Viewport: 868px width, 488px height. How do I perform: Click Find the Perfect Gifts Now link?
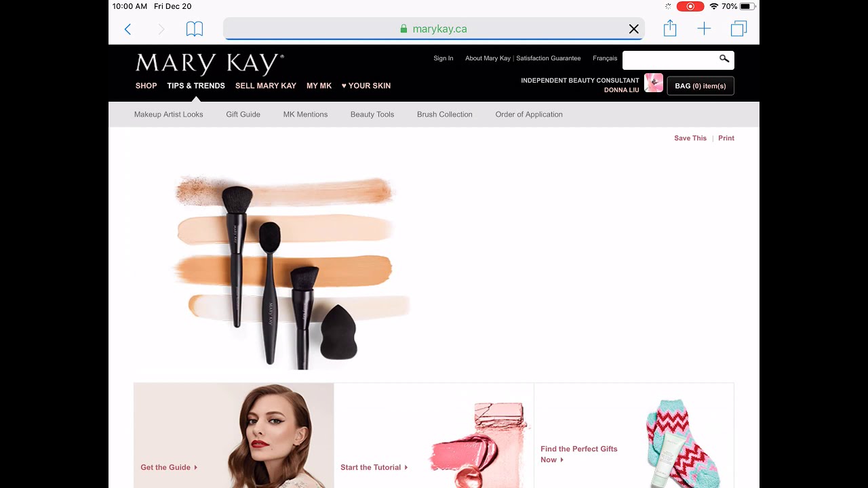tap(579, 454)
